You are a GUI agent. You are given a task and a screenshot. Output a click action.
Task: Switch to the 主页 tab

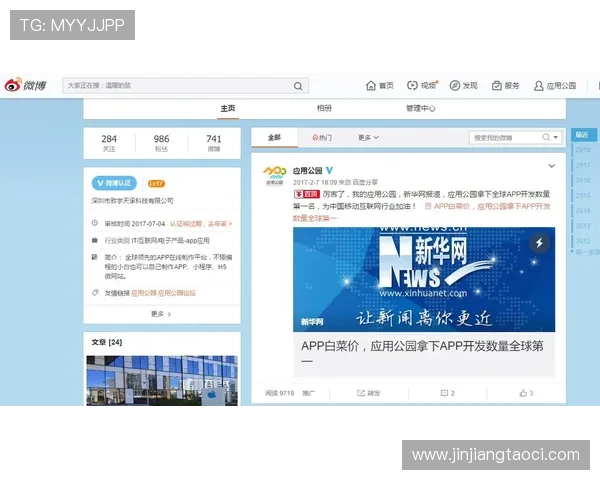(x=228, y=108)
